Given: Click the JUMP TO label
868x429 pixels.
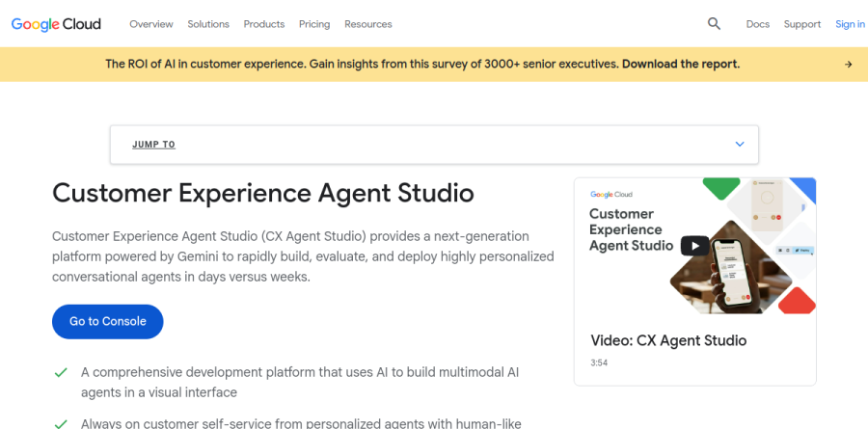Looking at the screenshot, I should click(x=153, y=145).
